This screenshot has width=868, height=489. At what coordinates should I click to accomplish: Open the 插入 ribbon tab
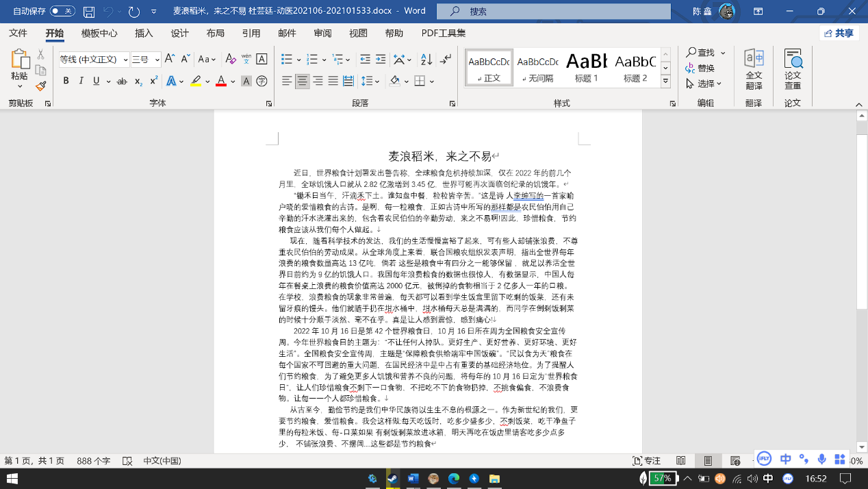click(144, 34)
